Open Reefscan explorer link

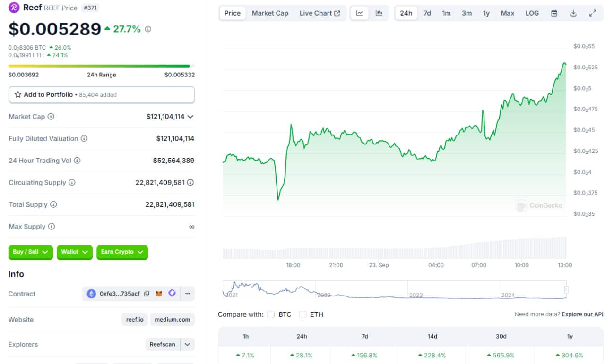click(162, 344)
